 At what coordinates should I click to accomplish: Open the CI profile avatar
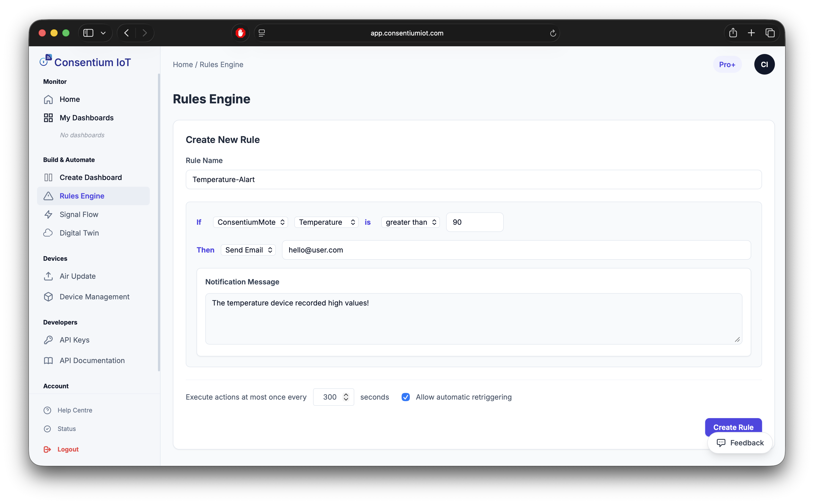(764, 64)
